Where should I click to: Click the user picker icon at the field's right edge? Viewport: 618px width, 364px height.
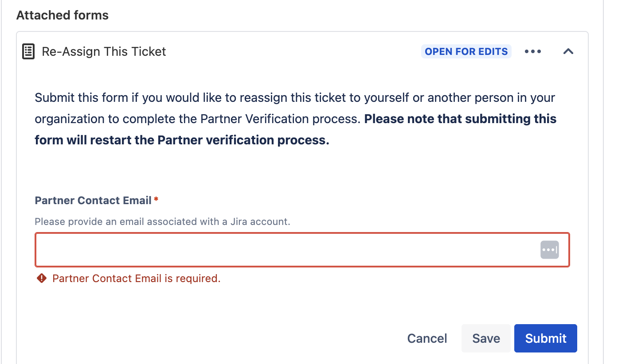tap(550, 249)
